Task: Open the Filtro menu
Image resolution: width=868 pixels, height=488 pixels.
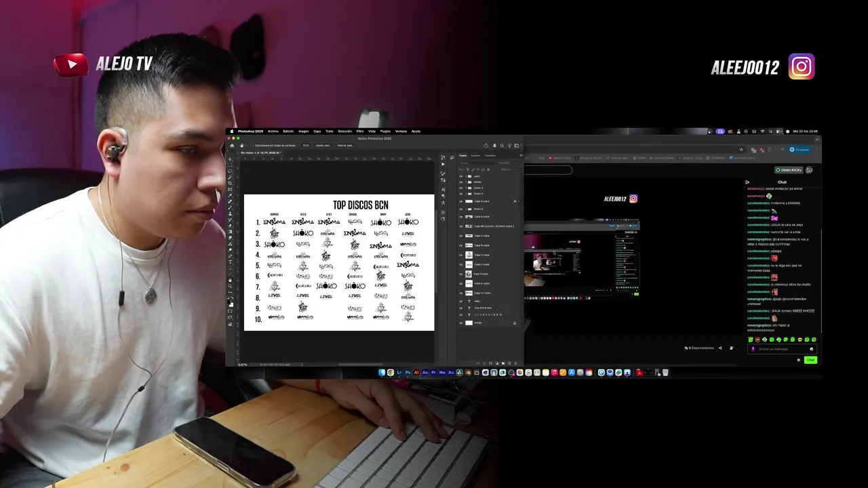Action: click(x=359, y=131)
